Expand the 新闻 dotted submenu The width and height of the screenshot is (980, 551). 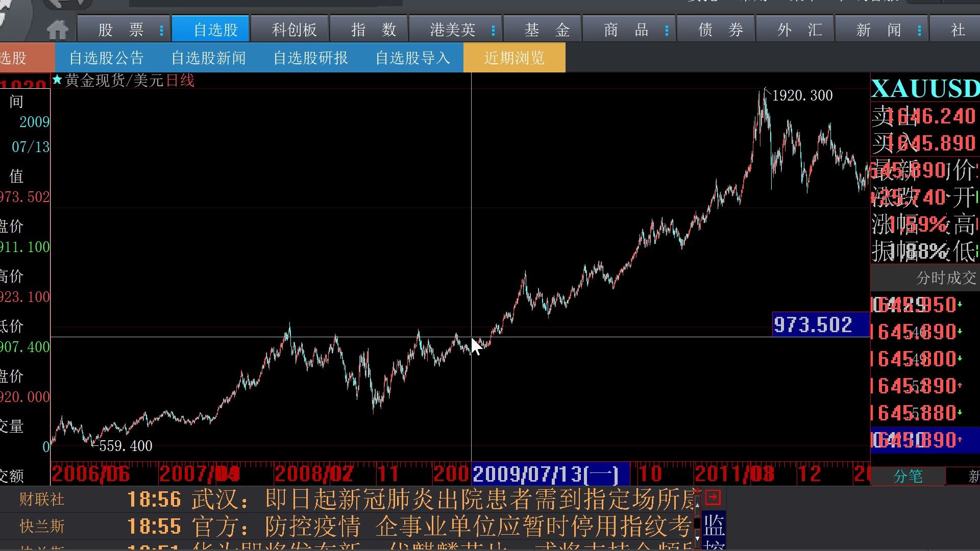pos(919,31)
